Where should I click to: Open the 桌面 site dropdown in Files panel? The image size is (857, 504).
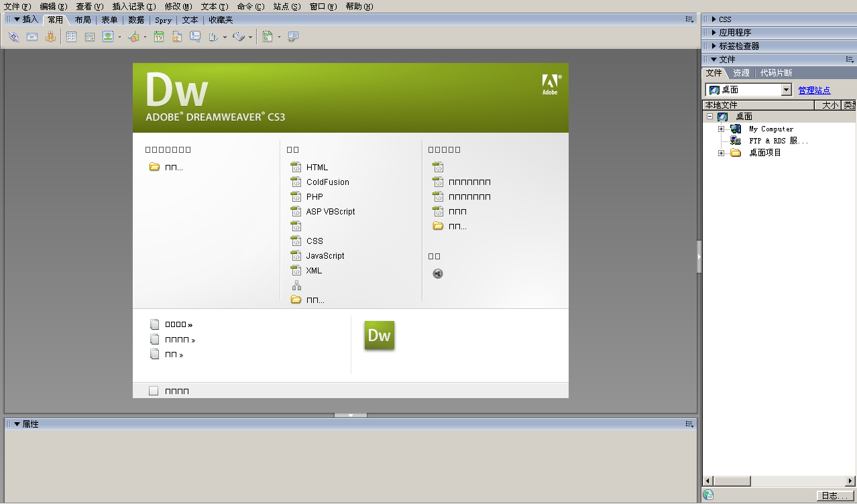787,90
